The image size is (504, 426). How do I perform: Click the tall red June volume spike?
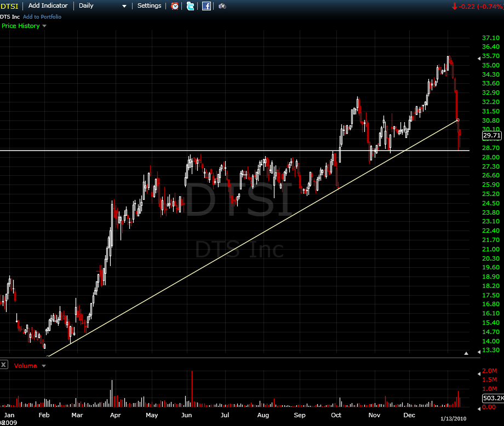tap(192, 389)
